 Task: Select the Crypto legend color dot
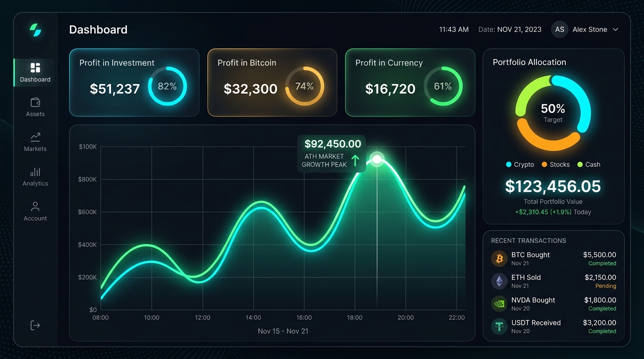pyautogui.click(x=509, y=165)
